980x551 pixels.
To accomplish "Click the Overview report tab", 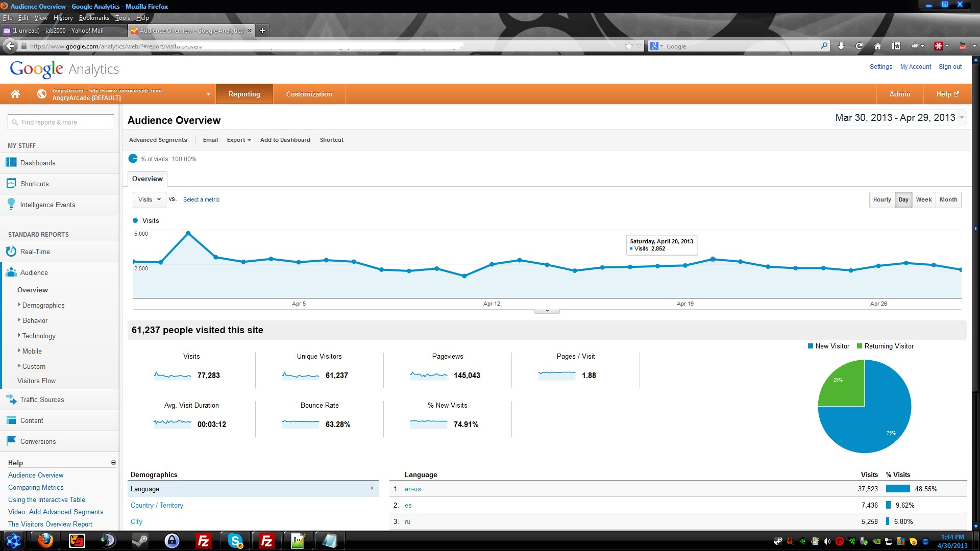I will coord(148,179).
